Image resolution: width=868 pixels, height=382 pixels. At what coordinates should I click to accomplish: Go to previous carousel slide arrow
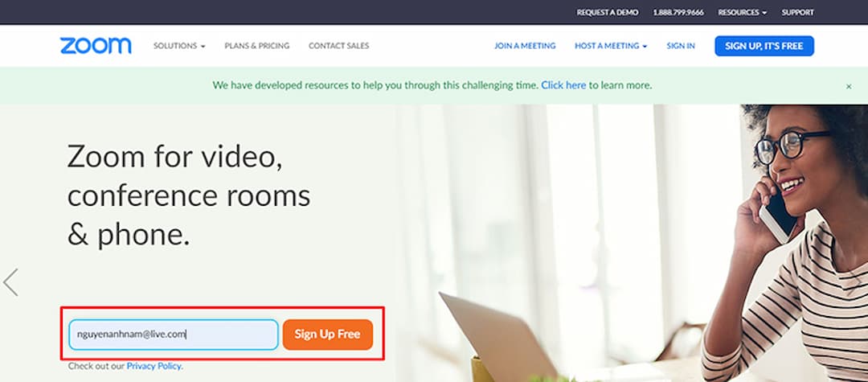coord(10,282)
